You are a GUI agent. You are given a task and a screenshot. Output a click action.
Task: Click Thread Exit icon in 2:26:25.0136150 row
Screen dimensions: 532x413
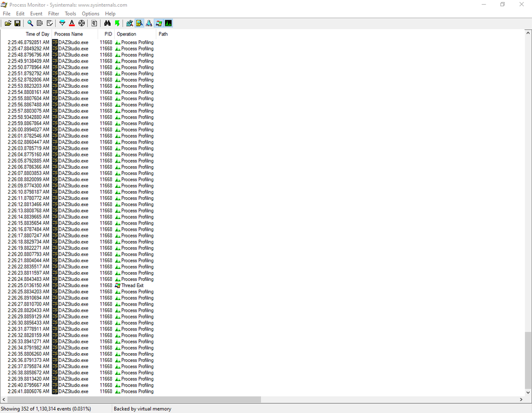point(118,285)
